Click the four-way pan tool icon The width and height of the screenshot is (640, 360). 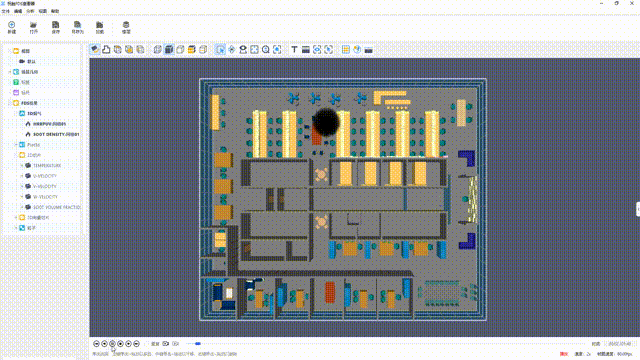[x=231, y=49]
